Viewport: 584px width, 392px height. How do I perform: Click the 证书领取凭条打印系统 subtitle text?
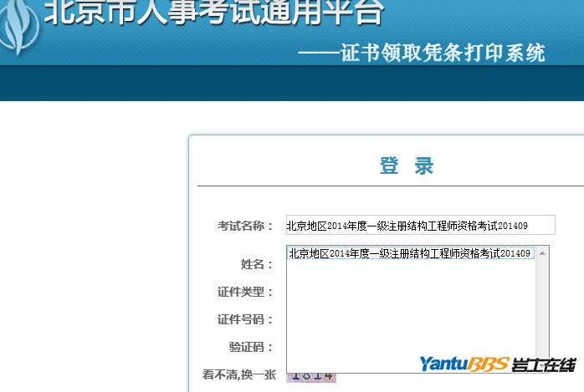coord(443,53)
